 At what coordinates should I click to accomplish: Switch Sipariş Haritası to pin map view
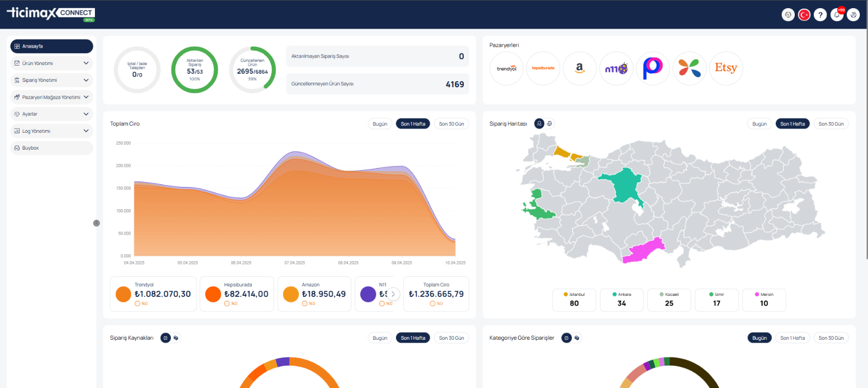pos(539,124)
